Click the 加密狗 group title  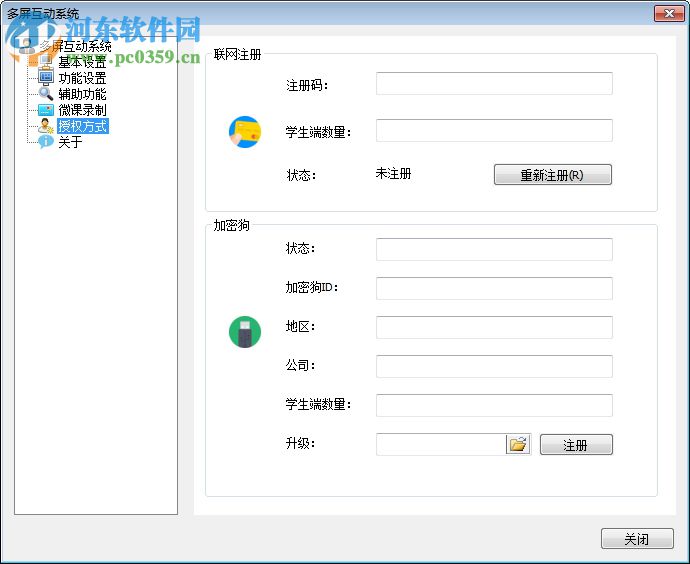point(231,225)
